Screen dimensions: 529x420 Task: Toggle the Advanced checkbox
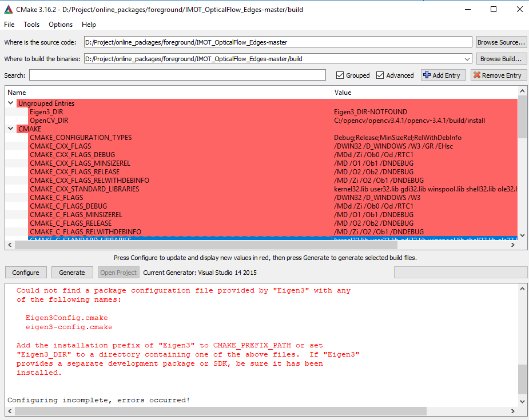coord(380,75)
